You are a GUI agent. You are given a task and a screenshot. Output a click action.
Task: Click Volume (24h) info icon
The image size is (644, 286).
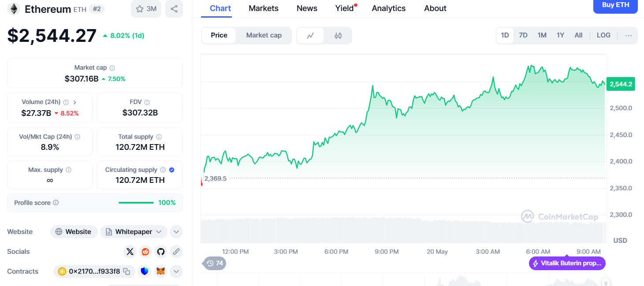point(66,102)
